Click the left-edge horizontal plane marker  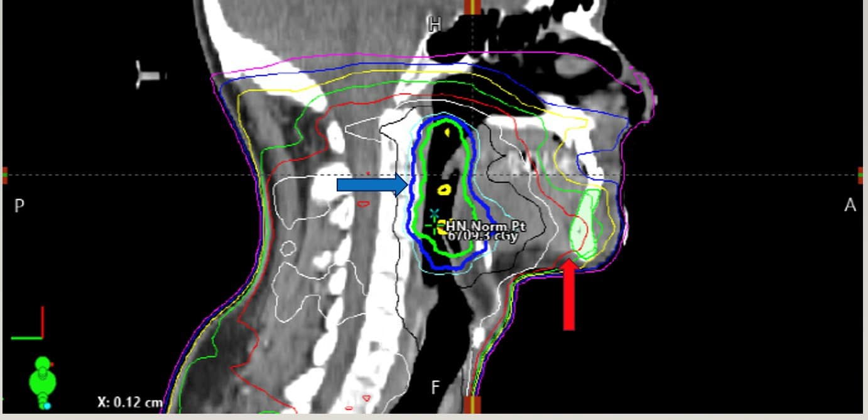coord(4,175)
